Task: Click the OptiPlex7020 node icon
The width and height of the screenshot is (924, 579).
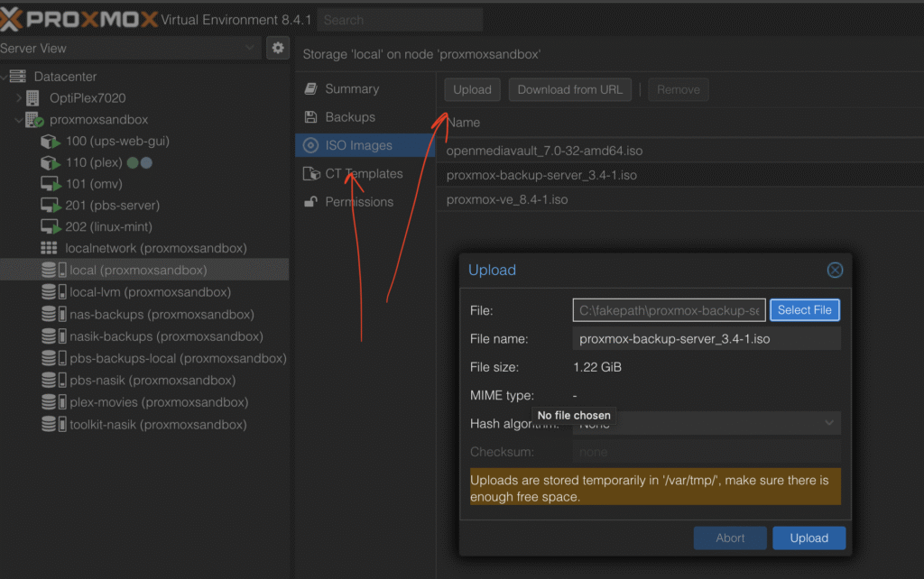Action: pyautogui.click(x=33, y=97)
